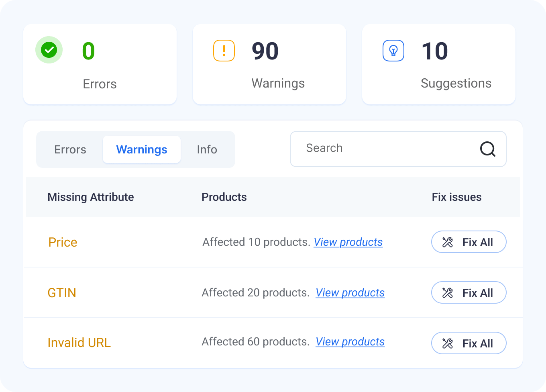
Task: Click the tools icon in GTIN row
Action: point(448,293)
